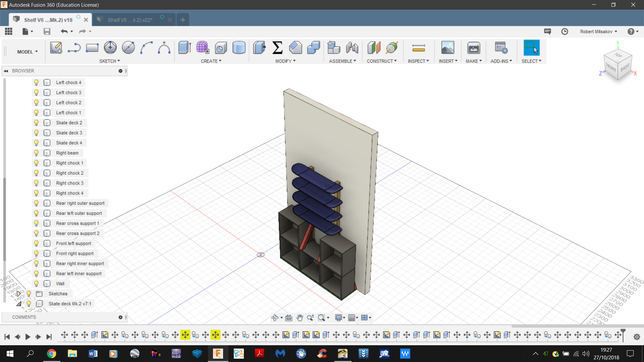
Task: Select the Combine modify tool
Action: 314,48
